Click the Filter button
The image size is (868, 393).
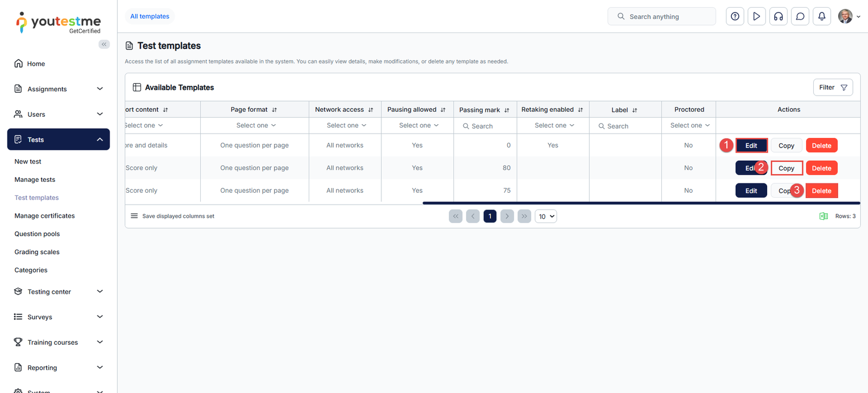click(x=833, y=87)
